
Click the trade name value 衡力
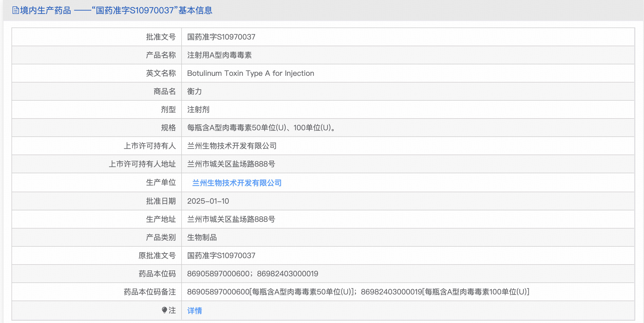point(194,91)
